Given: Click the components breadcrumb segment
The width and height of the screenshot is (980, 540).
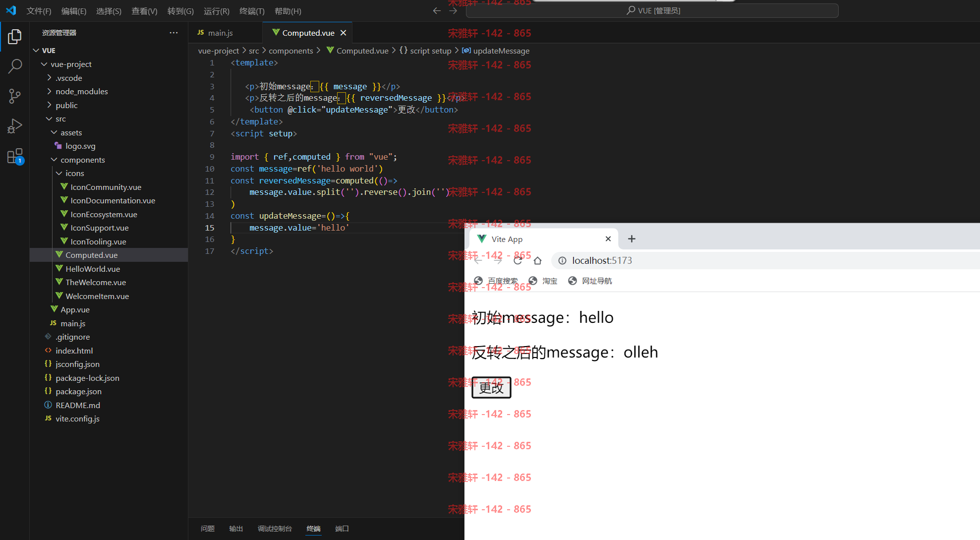Looking at the screenshot, I should [x=290, y=51].
